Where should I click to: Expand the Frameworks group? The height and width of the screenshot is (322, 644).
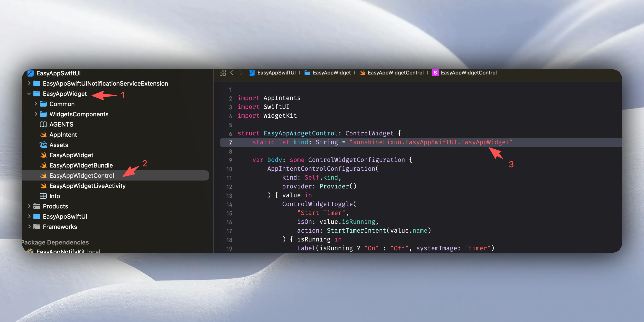coord(29,227)
